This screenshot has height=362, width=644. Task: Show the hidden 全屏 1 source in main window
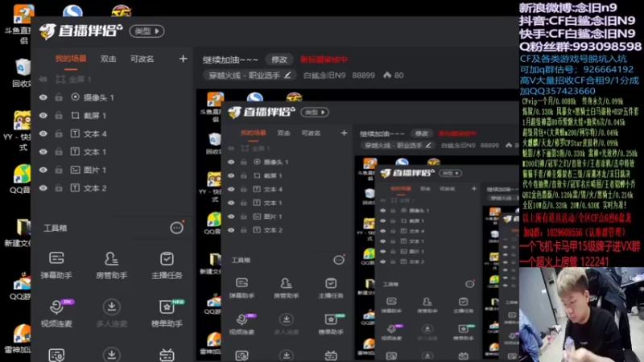tap(43, 79)
